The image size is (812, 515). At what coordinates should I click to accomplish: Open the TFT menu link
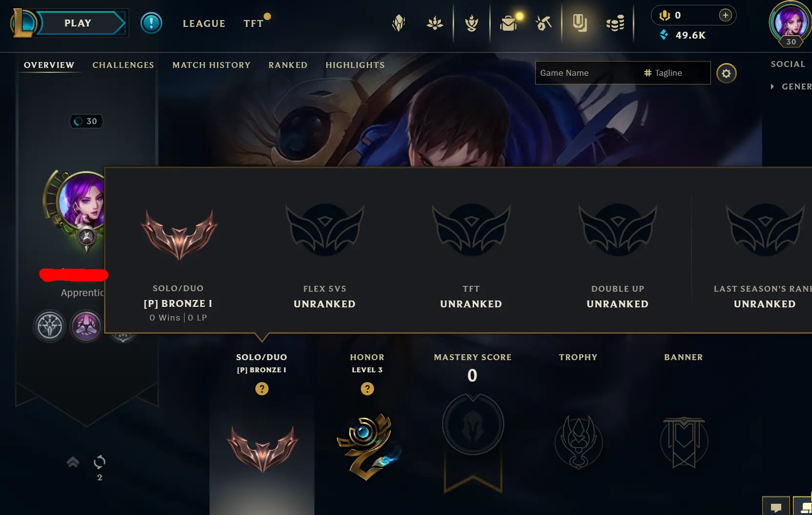pos(253,23)
